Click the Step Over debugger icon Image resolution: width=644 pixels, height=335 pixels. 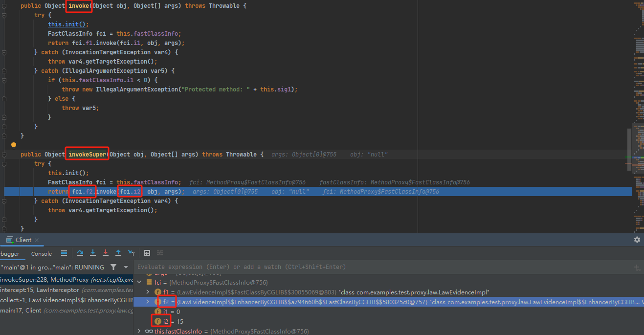80,253
